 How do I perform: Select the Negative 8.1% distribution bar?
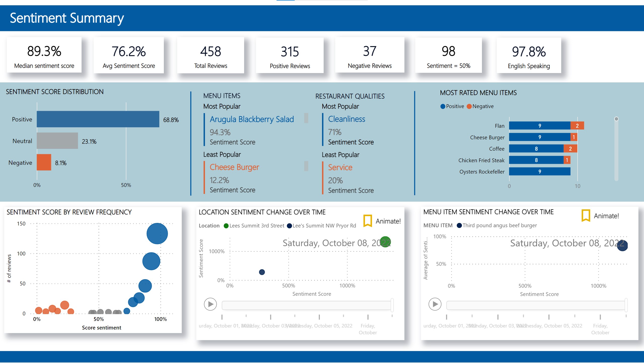(x=44, y=162)
